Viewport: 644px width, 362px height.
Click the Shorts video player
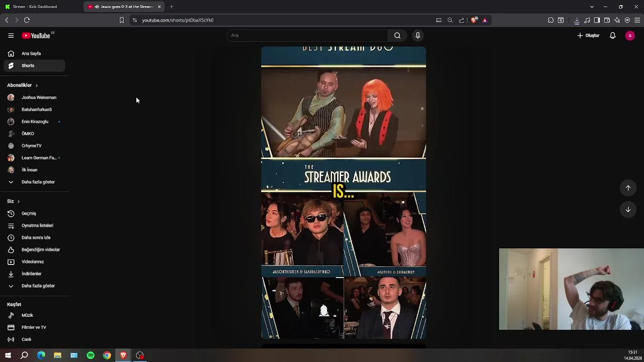pos(344,193)
